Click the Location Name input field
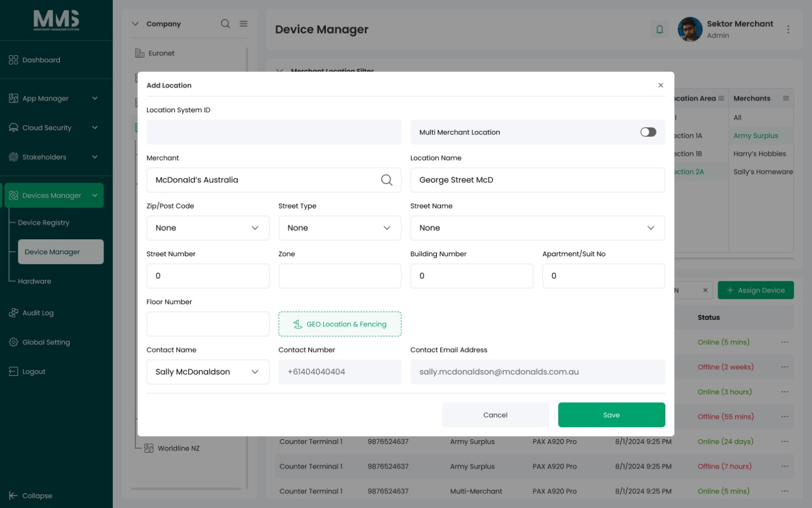The width and height of the screenshot is (812, 508). tap(538, 180)
